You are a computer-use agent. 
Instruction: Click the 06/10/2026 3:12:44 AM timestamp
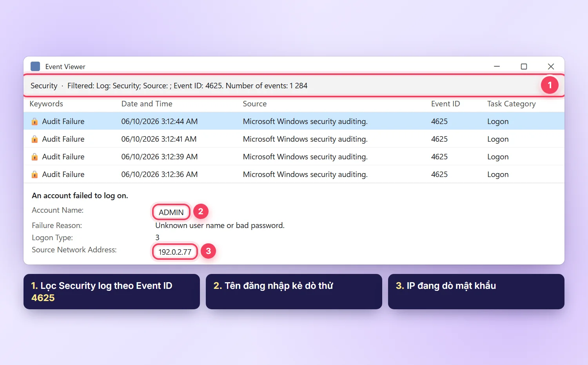160,121
